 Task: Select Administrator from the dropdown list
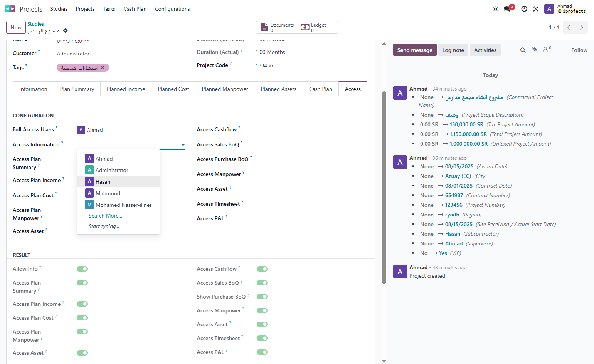(118, 170)
